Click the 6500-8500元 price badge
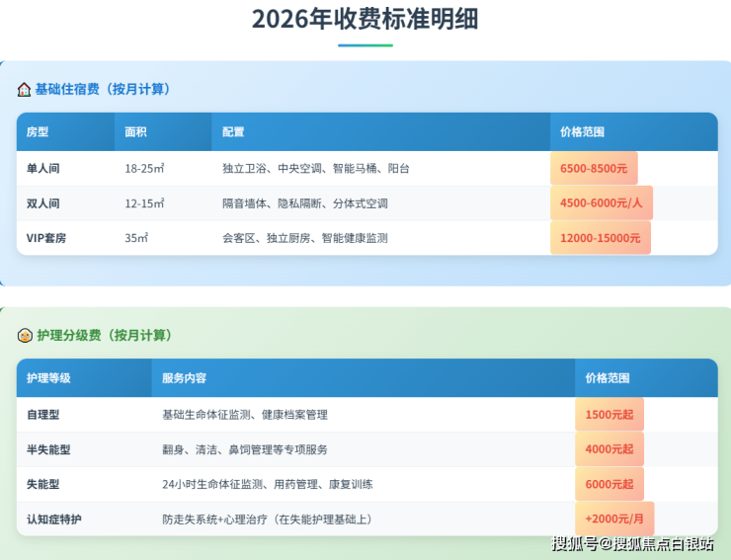 coord(594,169)
